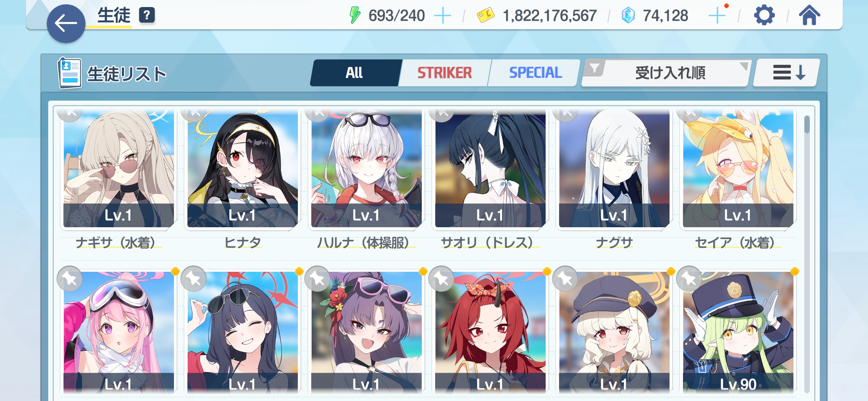Go back using the arrow button
This screenshot has width=868, height=401.
[x=66, y=23]
